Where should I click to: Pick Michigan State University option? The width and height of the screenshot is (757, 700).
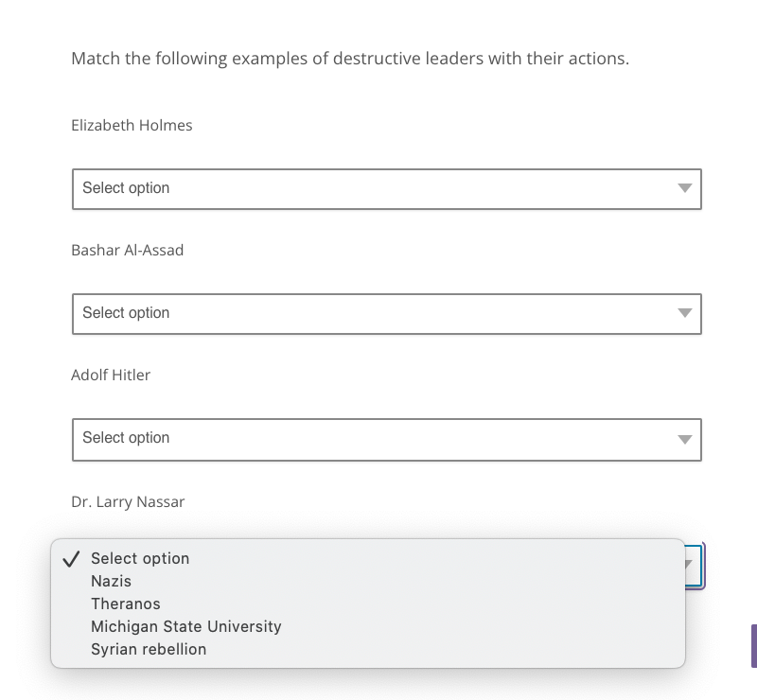pos(186,626)
